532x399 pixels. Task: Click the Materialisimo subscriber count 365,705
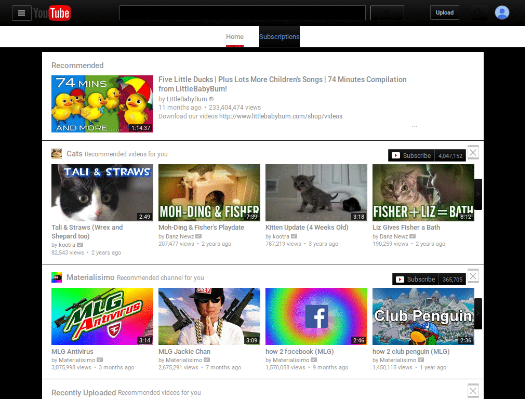coord(453,279)
